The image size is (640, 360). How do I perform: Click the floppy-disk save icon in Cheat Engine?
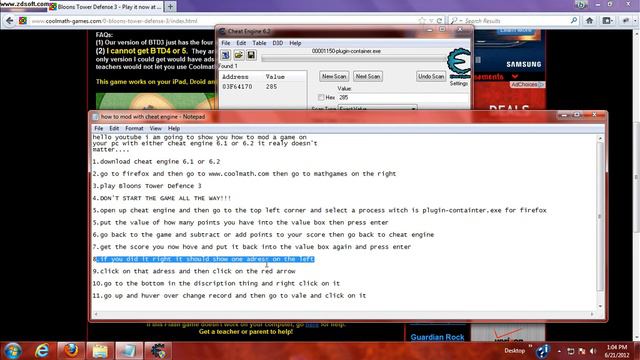251,55
